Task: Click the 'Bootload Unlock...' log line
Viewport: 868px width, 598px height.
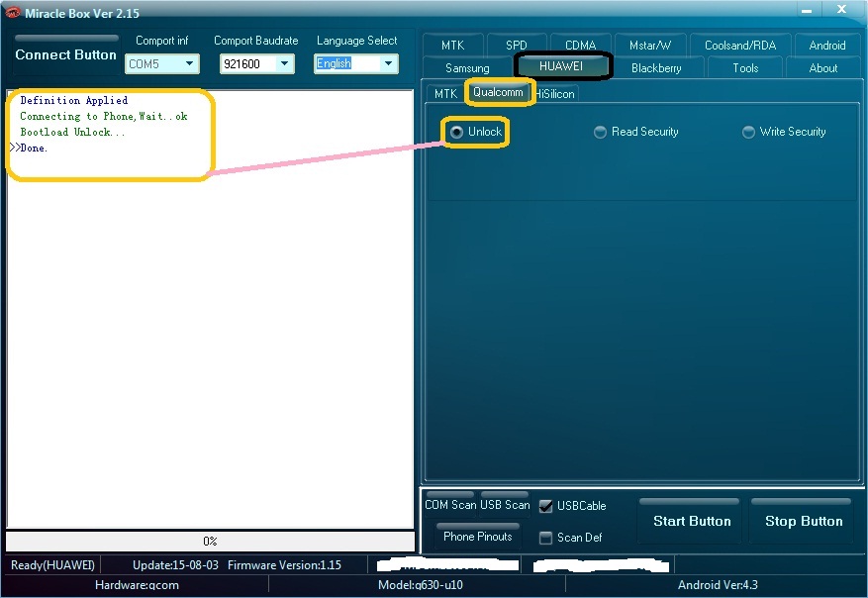Action: 72,132
